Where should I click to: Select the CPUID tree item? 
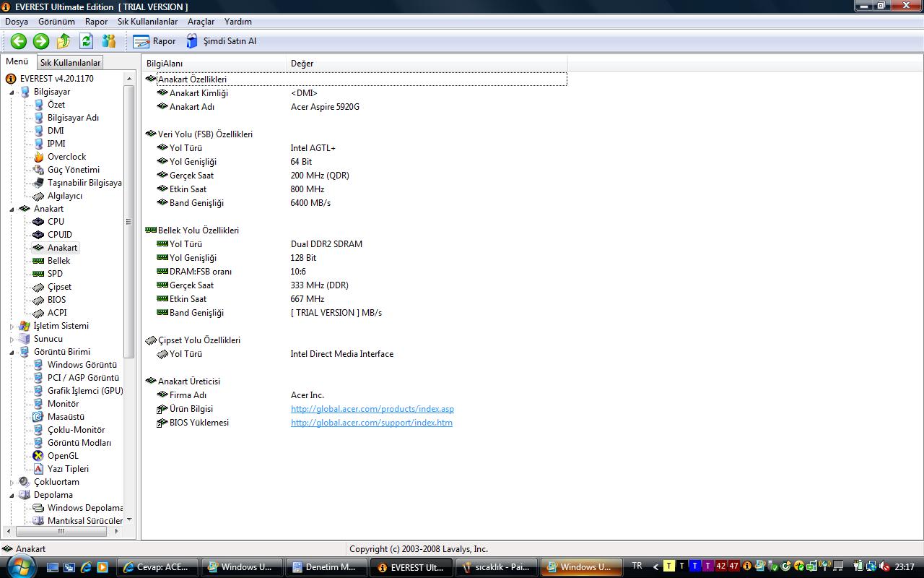(60, 235)
